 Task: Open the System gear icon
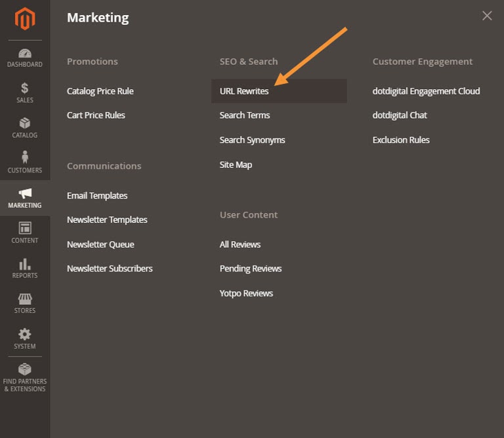coord(25,334)
